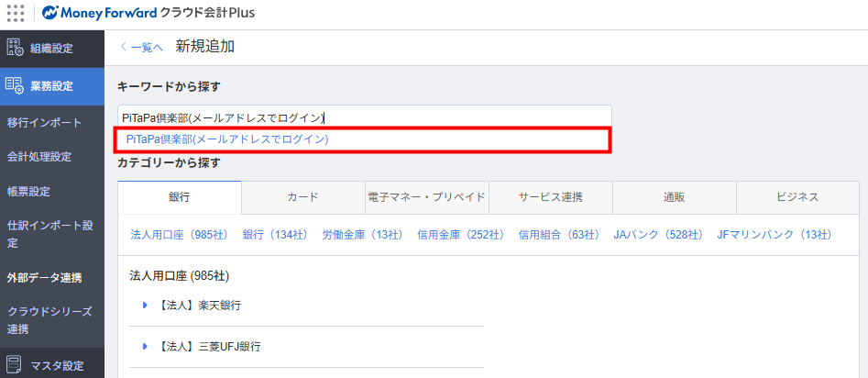The width and height of the screenshot is (868, 378).
Task: Open 移行インポート menu item
Action: pyautogui.click(x=44, y=122)
